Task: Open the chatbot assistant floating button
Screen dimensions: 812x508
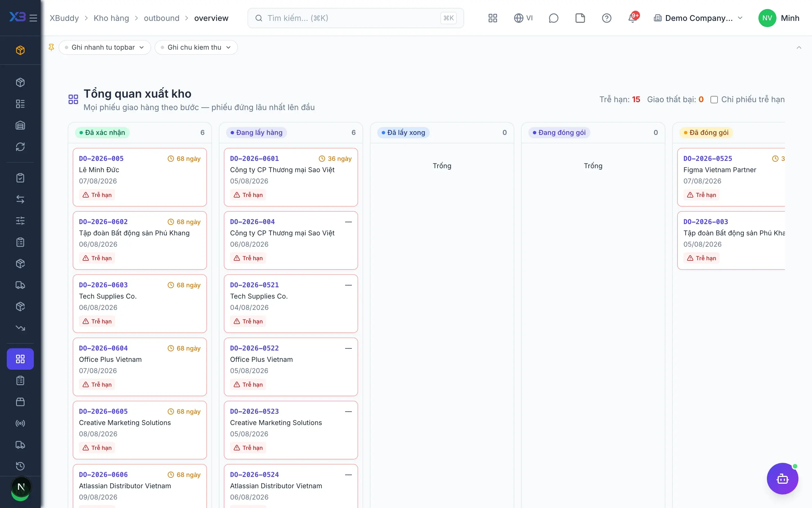Action: 782,478
